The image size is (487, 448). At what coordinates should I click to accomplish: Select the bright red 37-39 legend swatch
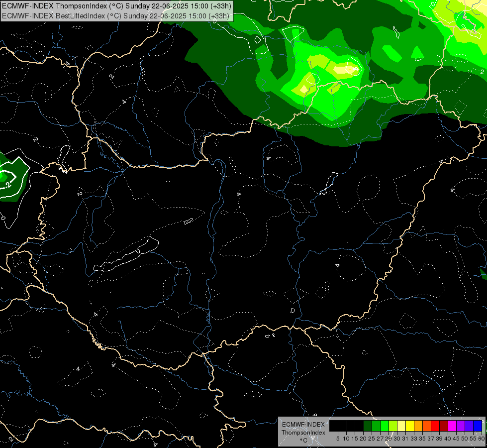coord(435,426)
